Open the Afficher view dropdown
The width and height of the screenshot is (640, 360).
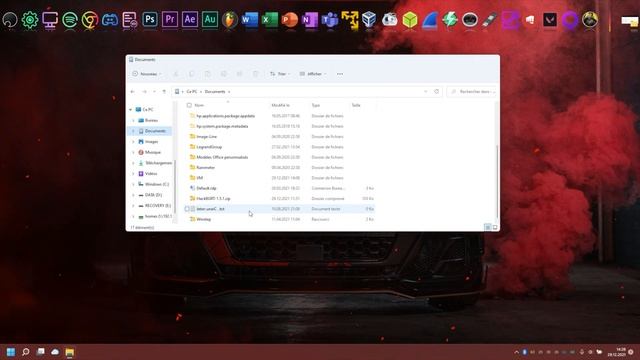click(x=313, y=74)
